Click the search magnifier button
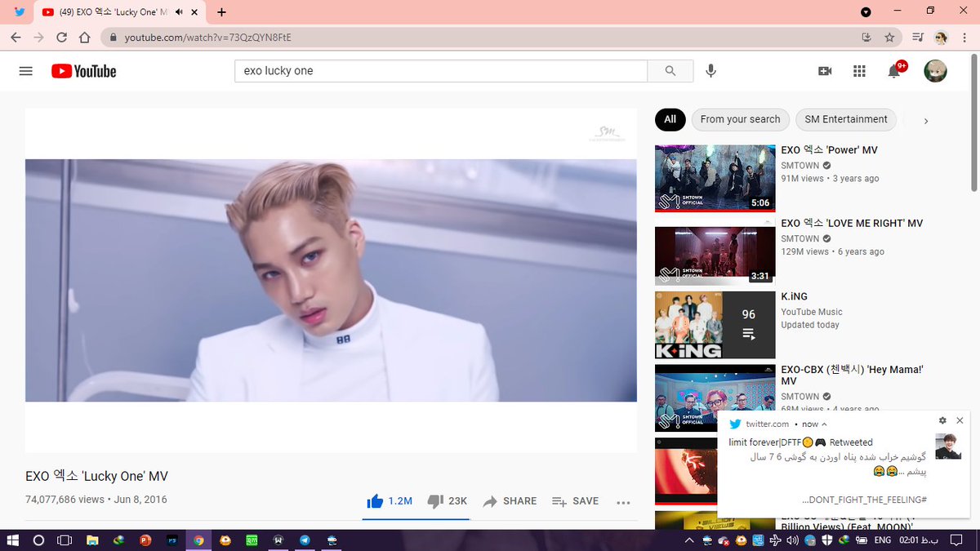980x551 pixels. coord(670,71)
